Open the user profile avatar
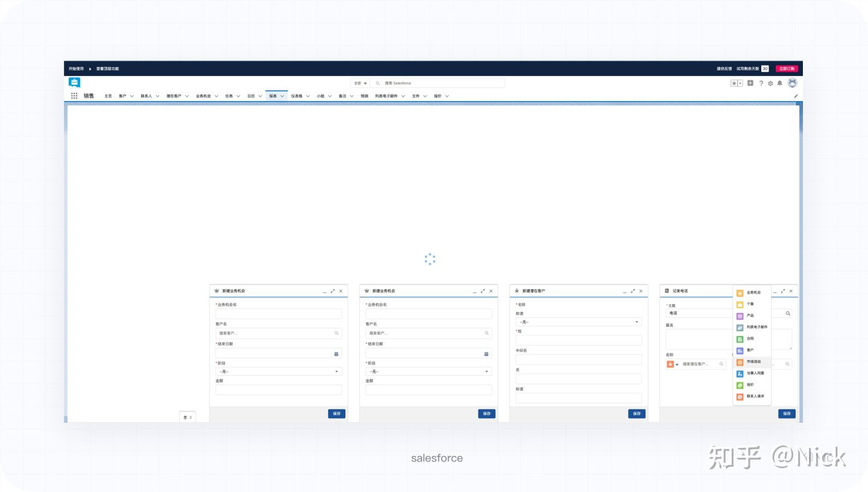Image resolution: width=868 pixels, height=492 pixels. [x=793, y=83]
